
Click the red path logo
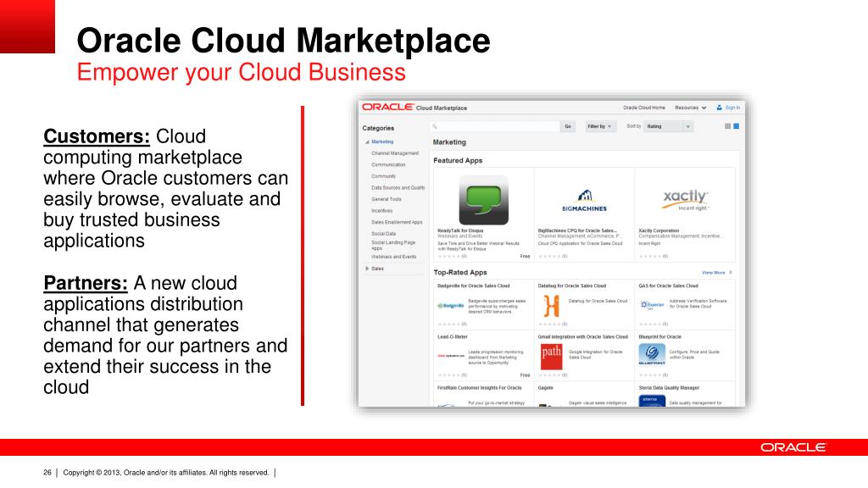(551, 356)
